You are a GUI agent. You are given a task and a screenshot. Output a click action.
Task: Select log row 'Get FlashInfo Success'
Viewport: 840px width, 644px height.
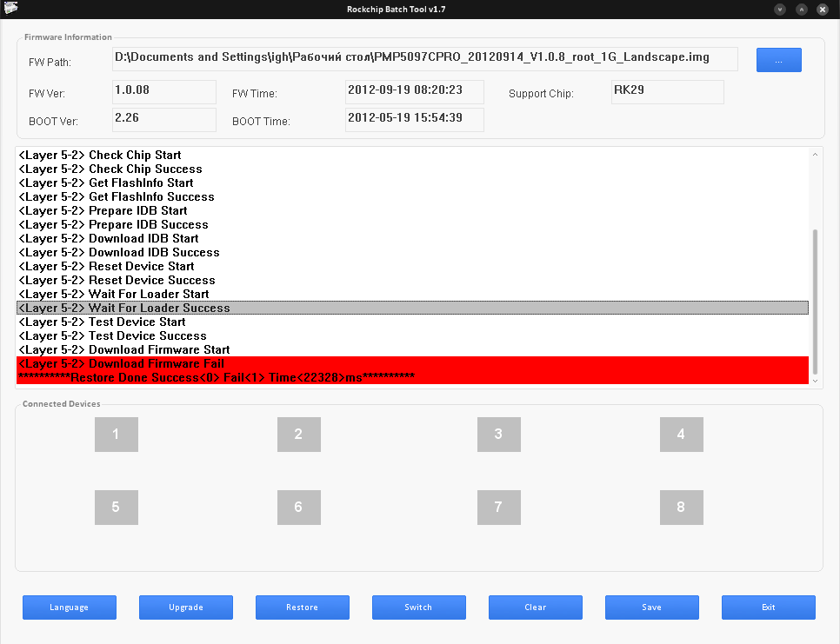tap(412, 196)
